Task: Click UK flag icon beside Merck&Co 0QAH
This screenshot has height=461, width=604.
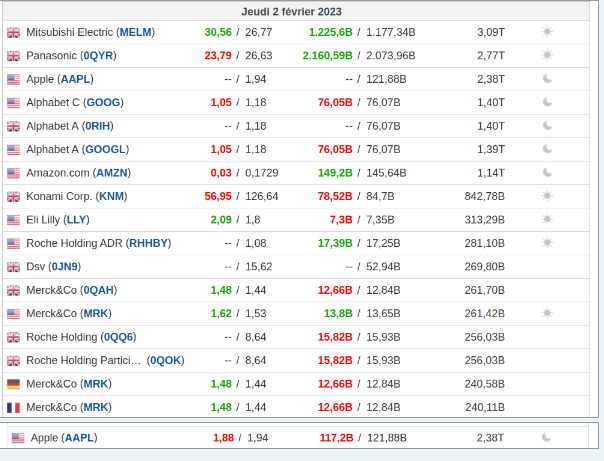Action: (x=13, y=290)
